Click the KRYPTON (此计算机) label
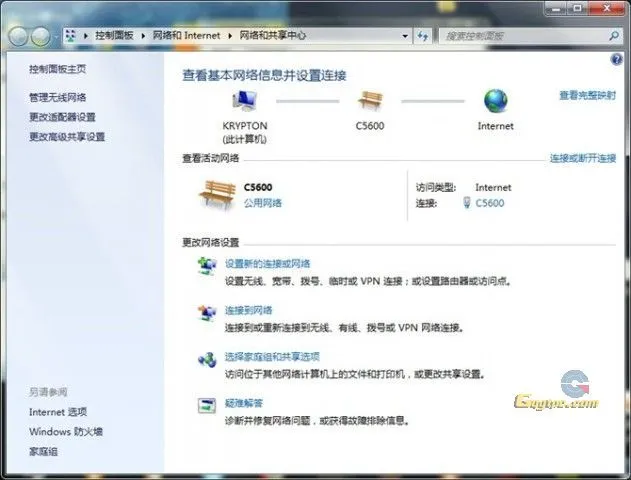Screen dimensions: 631x480 [x=245, y=133]
